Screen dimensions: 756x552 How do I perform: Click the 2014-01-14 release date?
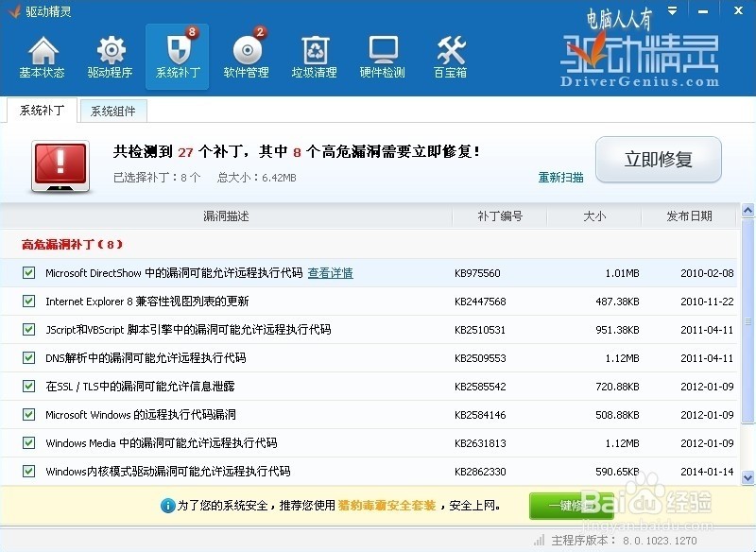pos(707,472)
